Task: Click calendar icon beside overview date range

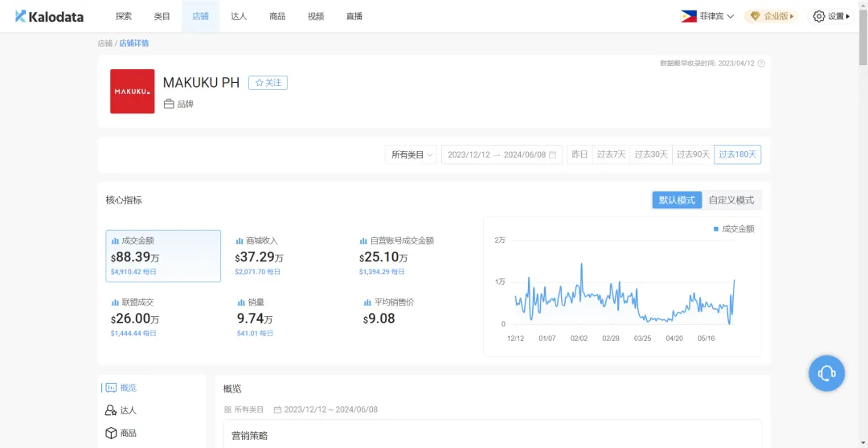Action: 277,409
